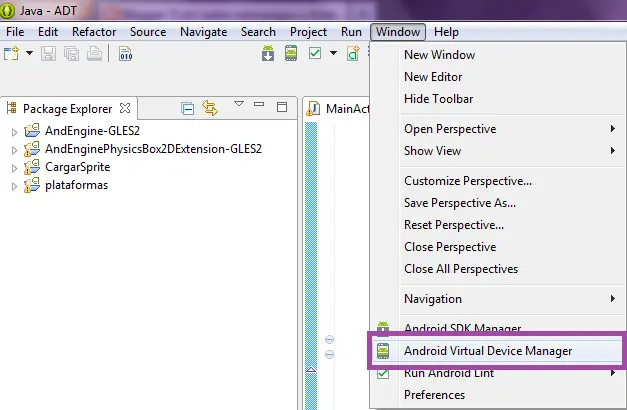Expand the AndEnginePhysicsBox2DExtension-GLES2 project
The height and width of the screenshot is (410, 627).
pyautogui.click(x=14, y=150)
